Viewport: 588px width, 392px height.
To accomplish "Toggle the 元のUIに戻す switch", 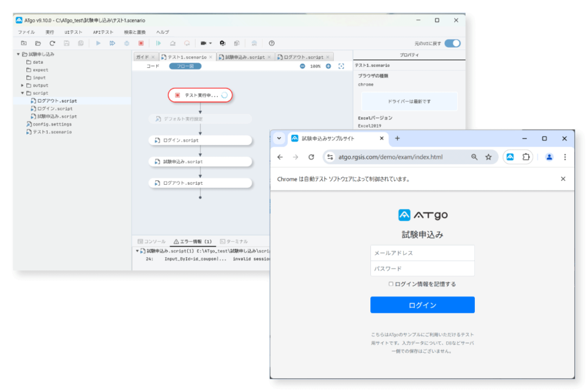I will click(452, 44).
